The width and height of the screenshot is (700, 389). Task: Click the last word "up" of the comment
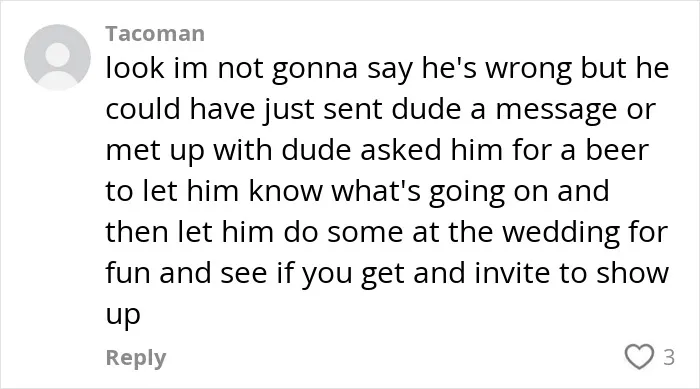click(x=123, y=315)
